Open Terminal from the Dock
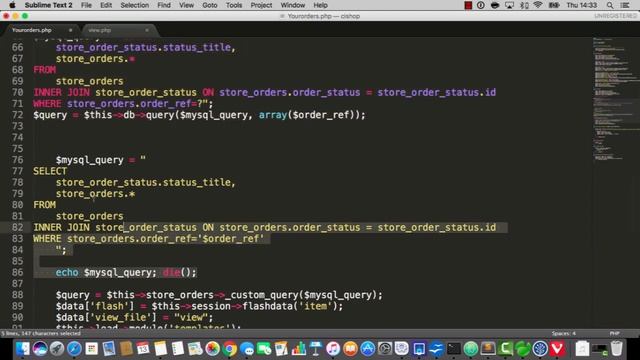640x360 pixels. [453, 349]
